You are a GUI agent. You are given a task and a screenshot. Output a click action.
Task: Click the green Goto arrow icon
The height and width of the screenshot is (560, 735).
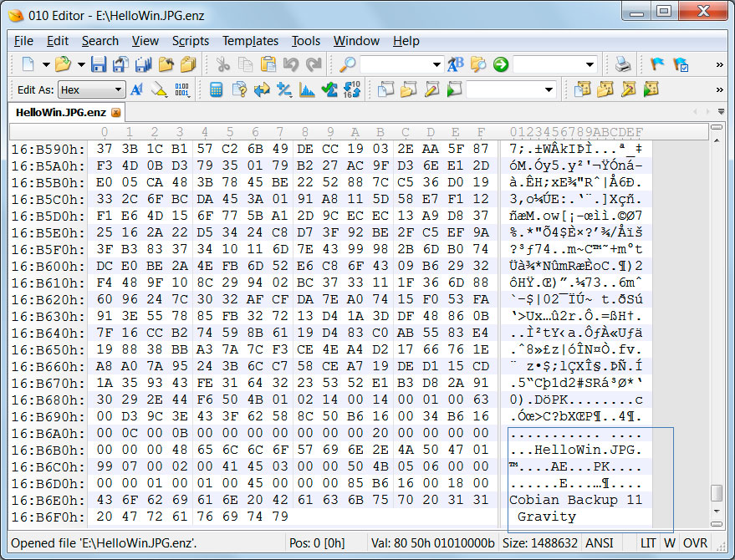(501, 64)
